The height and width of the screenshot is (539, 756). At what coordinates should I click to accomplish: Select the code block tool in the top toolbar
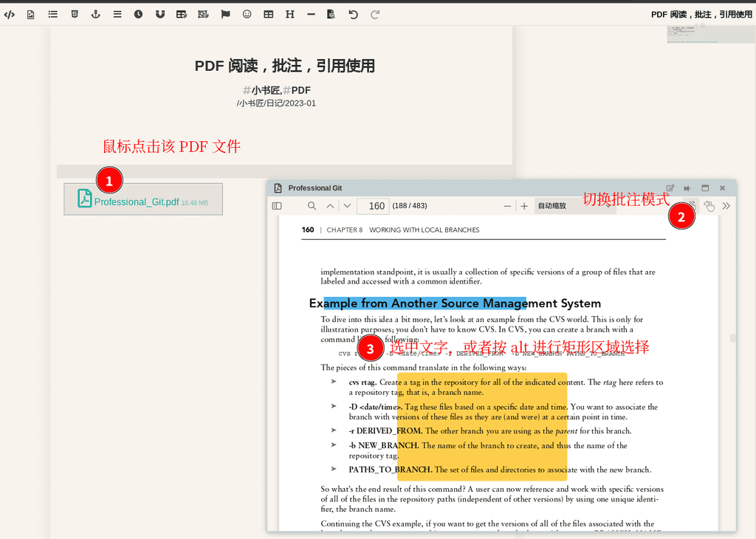point(10,13)
